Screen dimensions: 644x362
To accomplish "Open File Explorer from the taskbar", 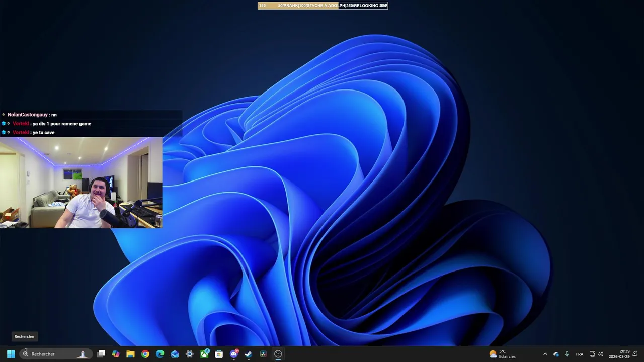I will tap(130, 354).
